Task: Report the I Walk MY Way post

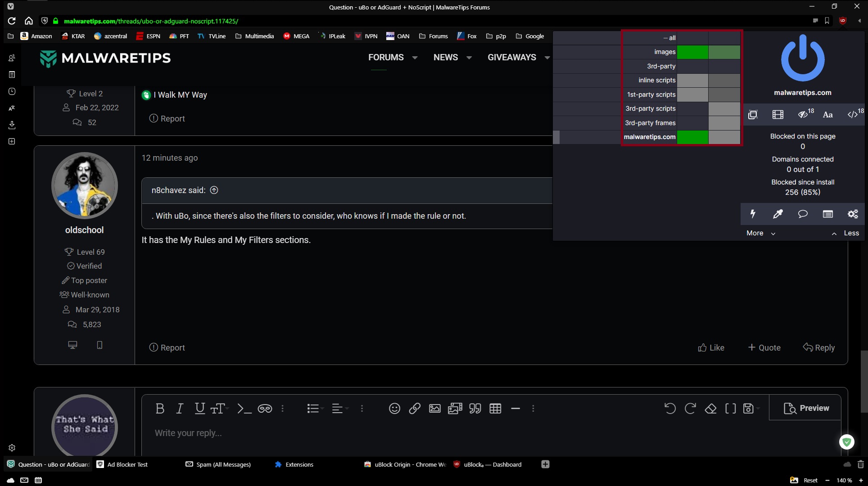Action: (167, 119)
